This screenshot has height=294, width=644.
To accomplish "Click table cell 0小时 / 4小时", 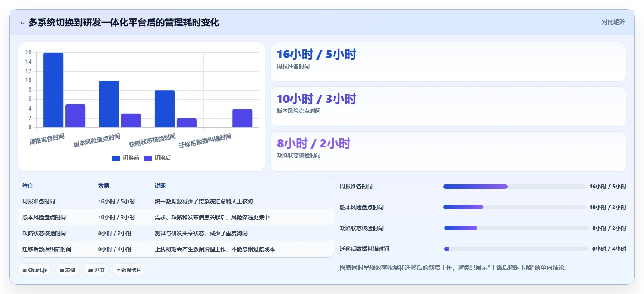I will pyautogui.click(x=115, y=249).
